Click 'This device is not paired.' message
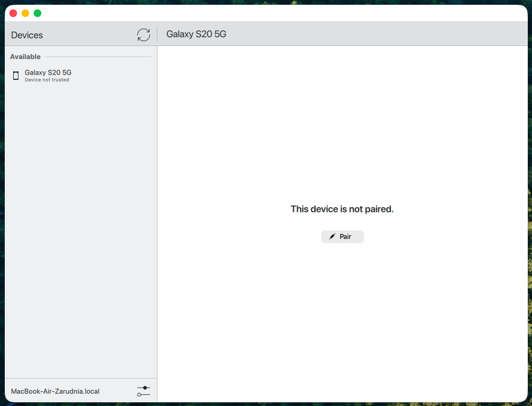Screen dimensions: 532x406 click(342, 209)
